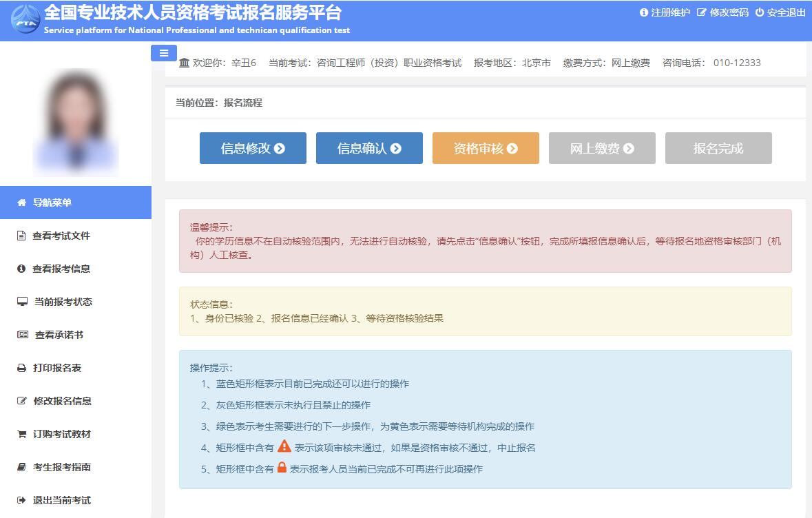The width and height of the screenshot is (812, 518).
Task: Click the gray 报名完成 step button
Action: [718, 148]
